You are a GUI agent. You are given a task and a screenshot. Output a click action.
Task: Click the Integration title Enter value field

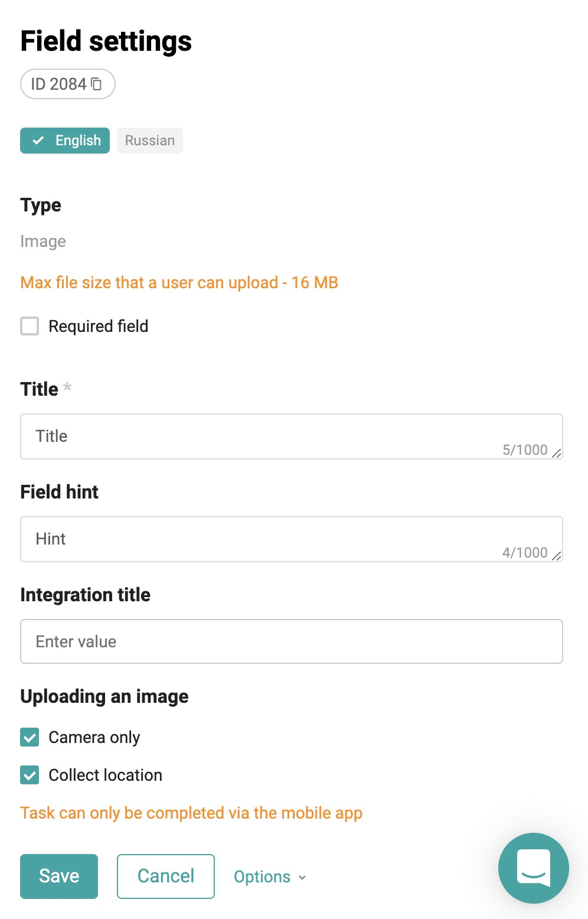pyautogui.click(x=292, y=641)
